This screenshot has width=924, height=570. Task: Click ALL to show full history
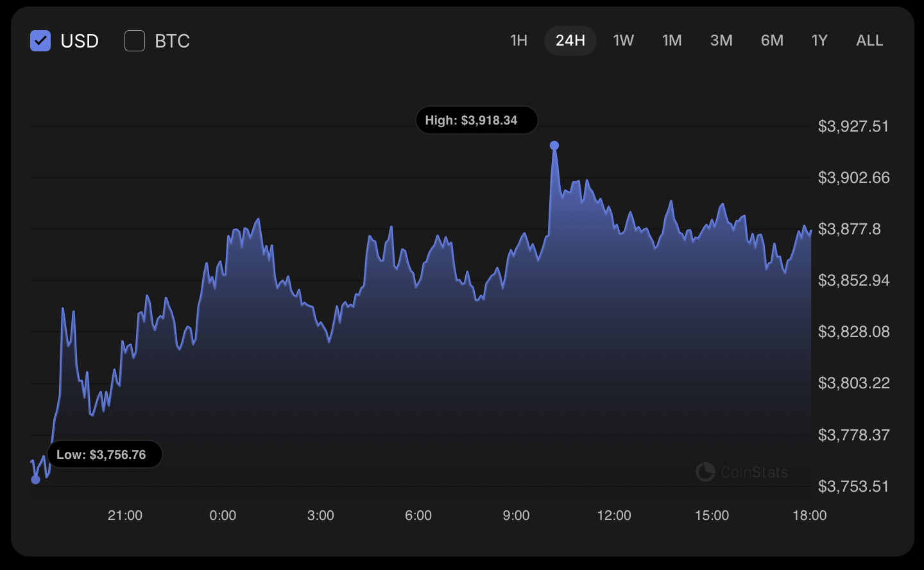coord(869,40)
